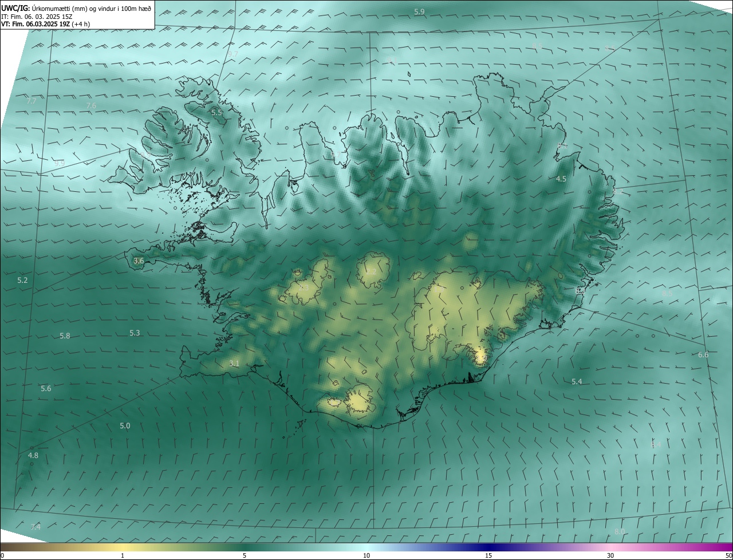The height and width of the screenshot is (560, 733).
Task: Click the 5.5 value over the Westfjords
Action: pyautogui.click(x=216, y=113)
